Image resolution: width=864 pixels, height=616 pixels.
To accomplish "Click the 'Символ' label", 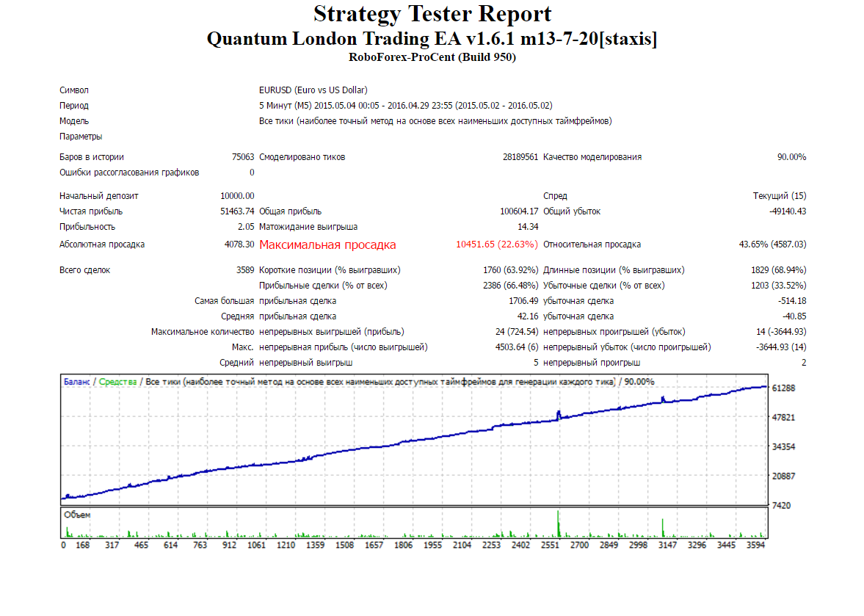I will click(x=74, y=90).
